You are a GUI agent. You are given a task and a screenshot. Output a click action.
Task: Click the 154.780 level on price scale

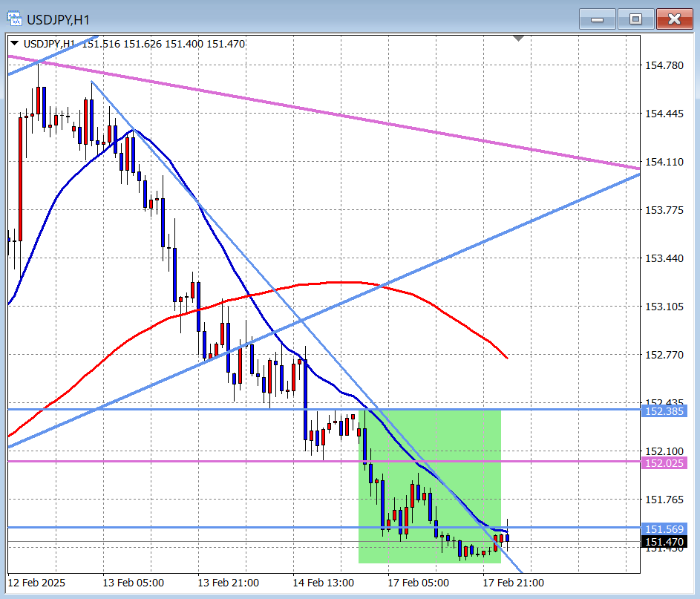click(664, 65)
